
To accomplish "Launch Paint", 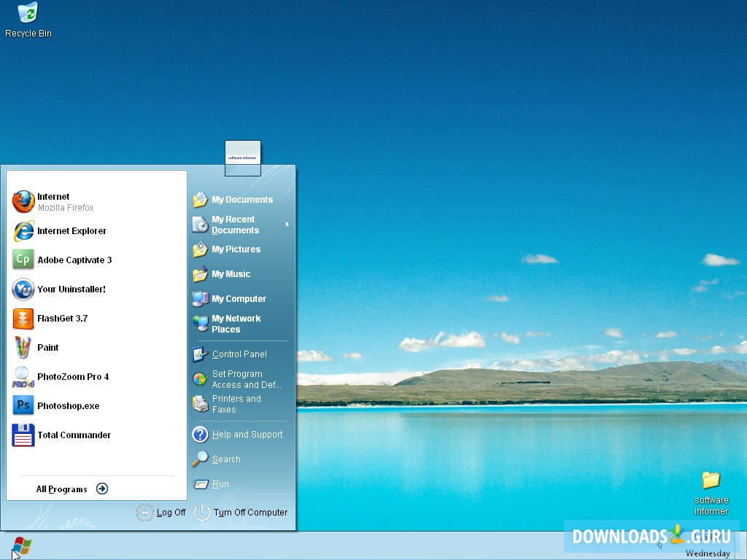I will pos(48,348).
